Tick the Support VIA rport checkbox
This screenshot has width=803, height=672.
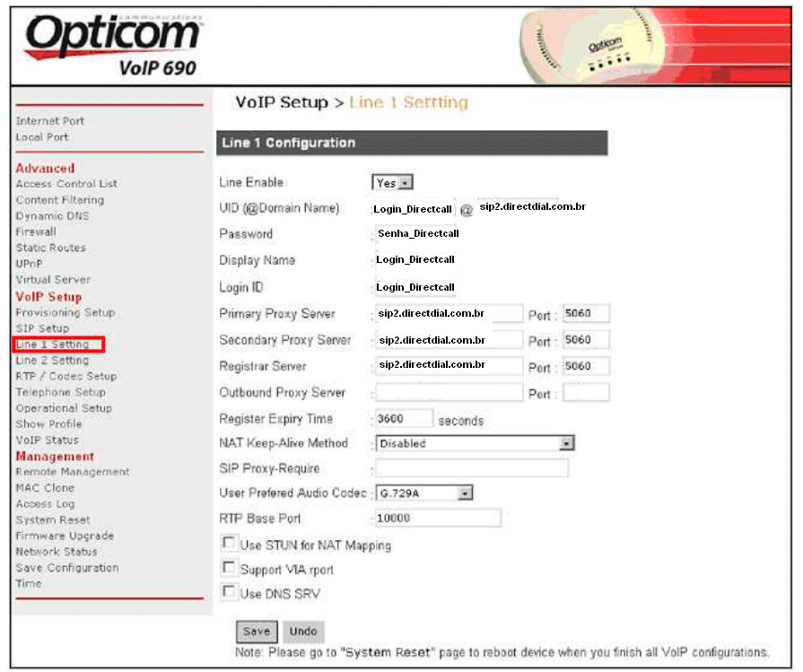point(229,567)
